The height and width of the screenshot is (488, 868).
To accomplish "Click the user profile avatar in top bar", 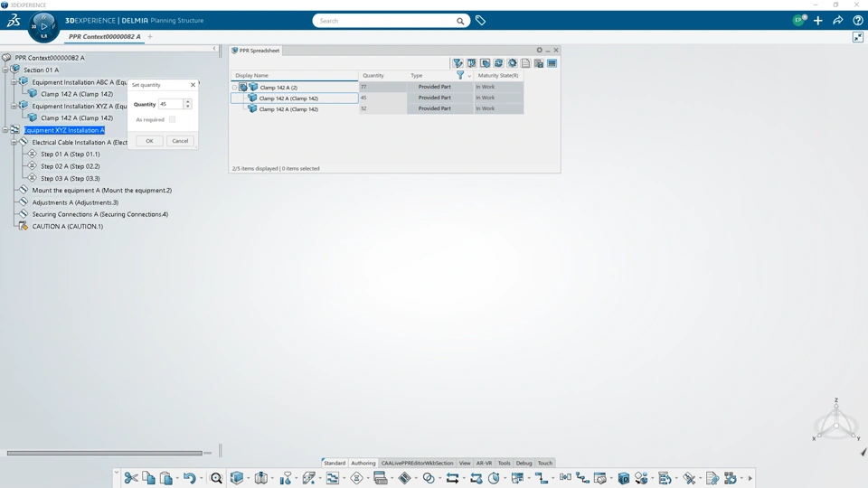I will pyautogui.click(x=799, y=20).
